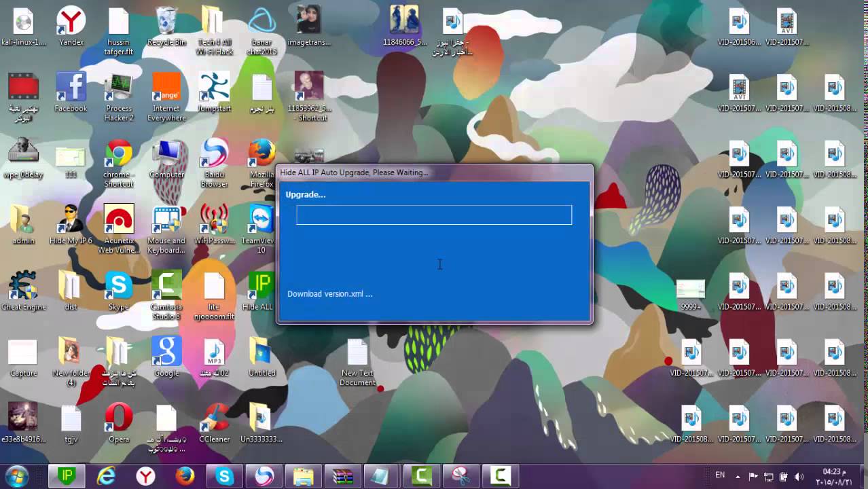This screenshot has width=868, height=489.
Task: Open the dist folder
Action: pyautogui.click(x=71, y=291)
